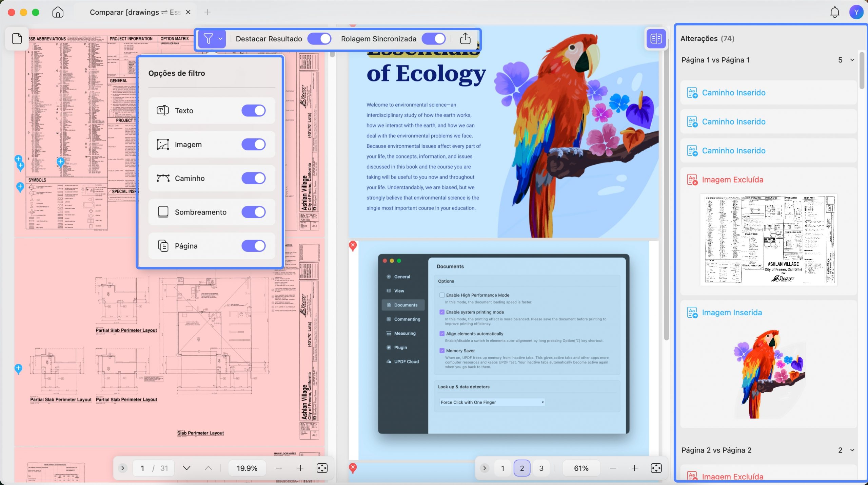Viewport: 868px width, 485px height.
Task: Fit left document to screen
Action: (322, 468)
